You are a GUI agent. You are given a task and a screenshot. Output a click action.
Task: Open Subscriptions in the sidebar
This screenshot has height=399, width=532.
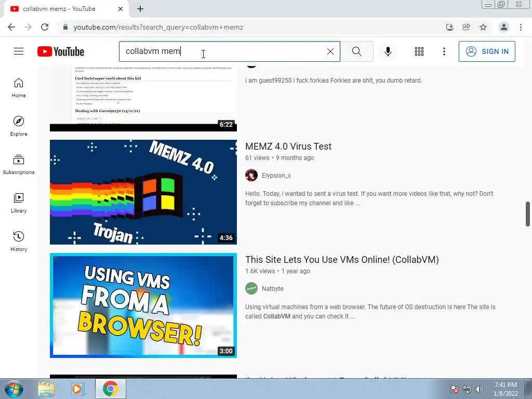click(x=19, y=165)
